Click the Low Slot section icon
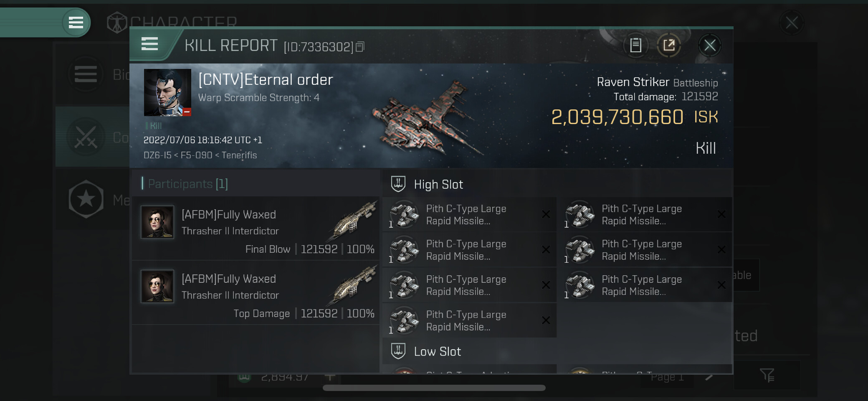The width and height of the screenshot is (868, 401). point(398,351)
